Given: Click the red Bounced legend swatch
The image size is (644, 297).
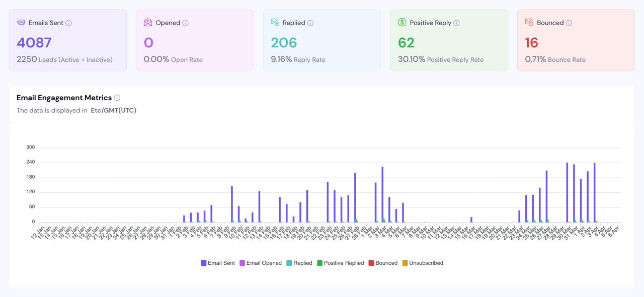Looking at the screenshot, I should [x=371, y=263].
